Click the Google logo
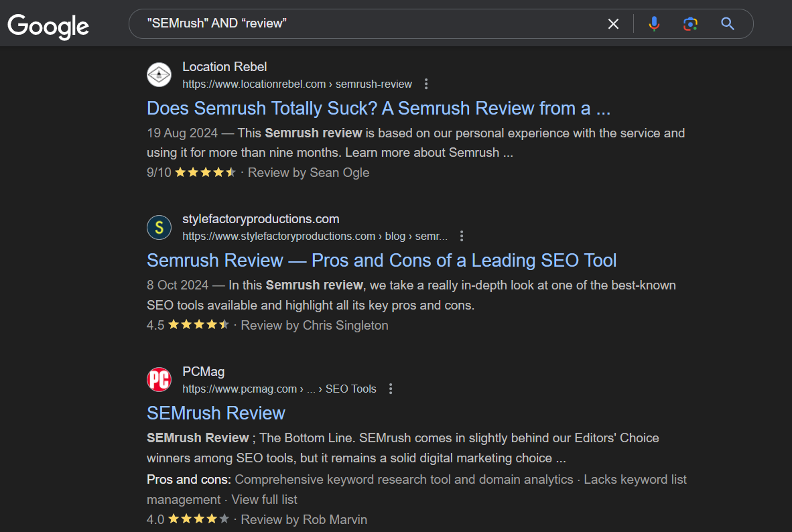The height and width of the screenshot is (532, 792). click(x=48, y=26)
